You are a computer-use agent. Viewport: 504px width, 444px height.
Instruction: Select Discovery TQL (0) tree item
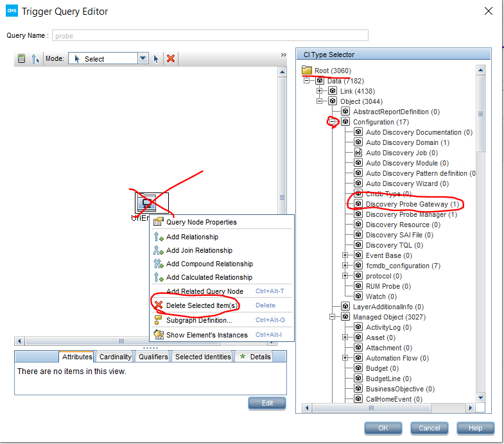(394, 245)
